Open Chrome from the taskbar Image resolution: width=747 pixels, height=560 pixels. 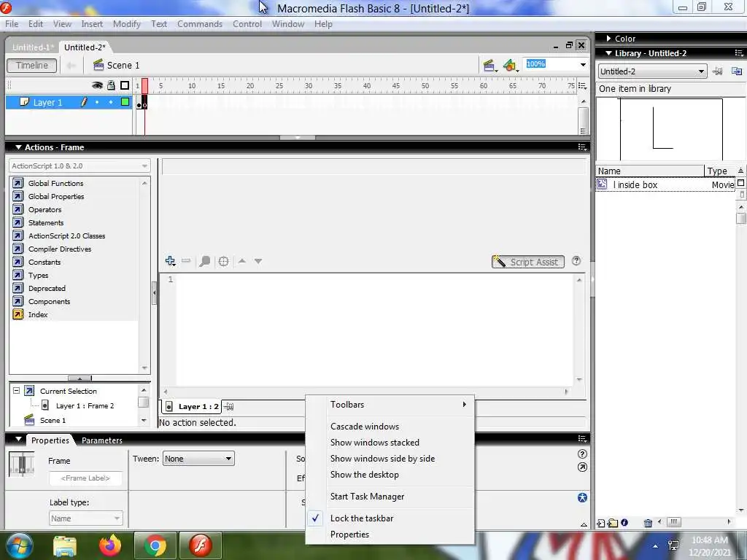pos(155,545)
